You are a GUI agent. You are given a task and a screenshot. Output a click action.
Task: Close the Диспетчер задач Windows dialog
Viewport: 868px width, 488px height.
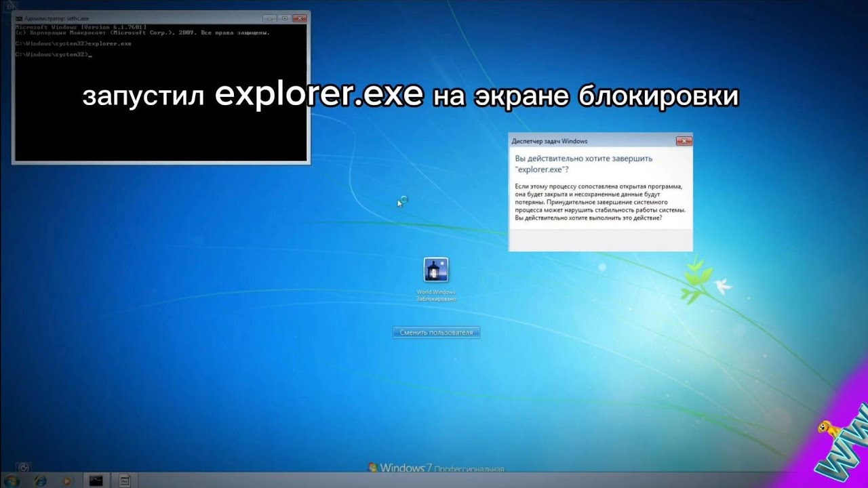point(684,141)
